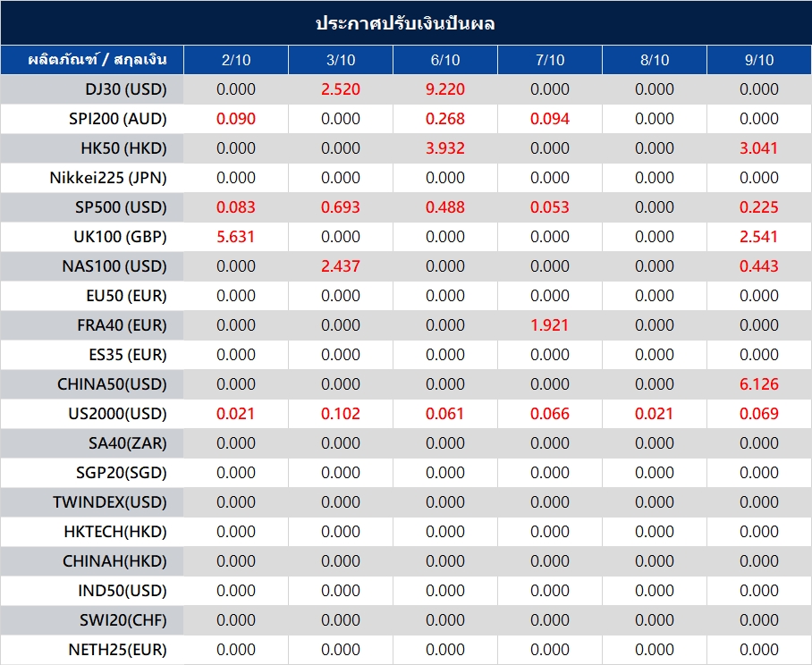Click the NETH25(EUR) row label

117,650
